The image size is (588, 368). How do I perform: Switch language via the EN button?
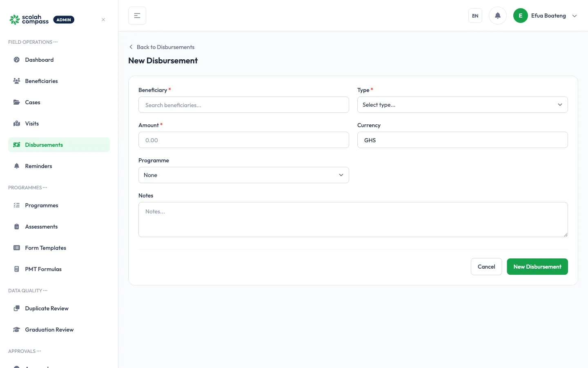point(475,16)
